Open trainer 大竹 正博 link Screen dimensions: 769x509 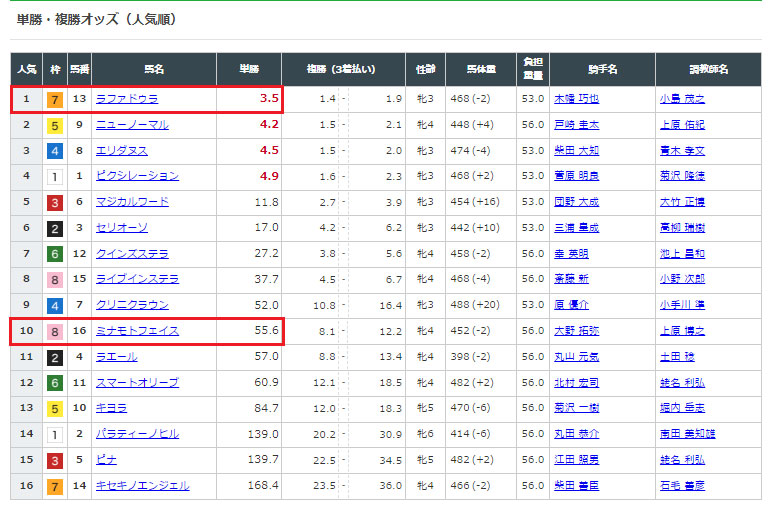(681, 202)
